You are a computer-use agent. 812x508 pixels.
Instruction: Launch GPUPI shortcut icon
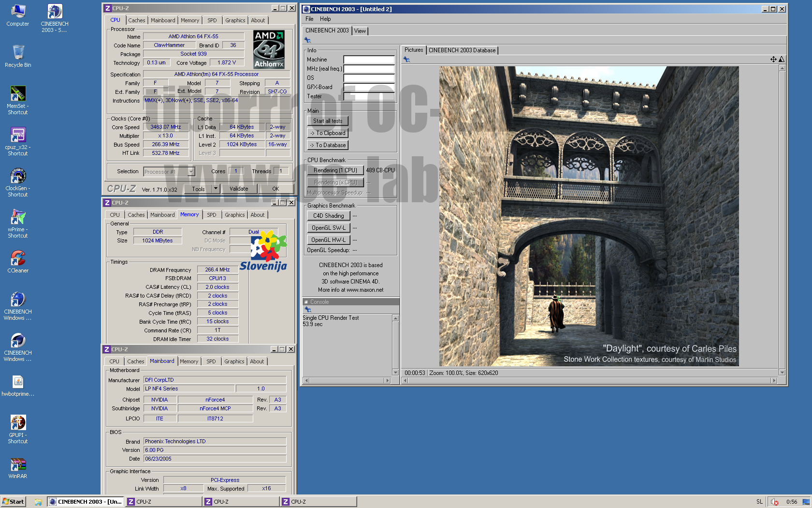[x=17, y=429]
